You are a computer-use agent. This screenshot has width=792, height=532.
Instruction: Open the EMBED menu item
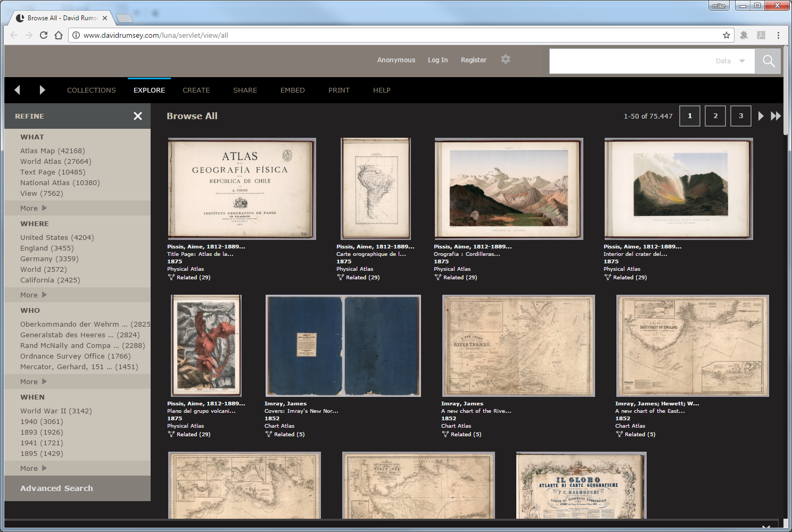click(x=292, y=90)
